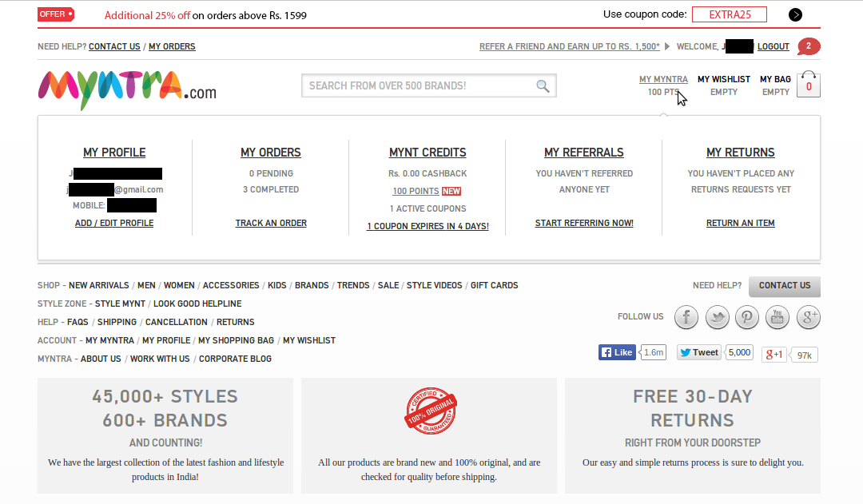Click Return an Item

coord(740,223)
